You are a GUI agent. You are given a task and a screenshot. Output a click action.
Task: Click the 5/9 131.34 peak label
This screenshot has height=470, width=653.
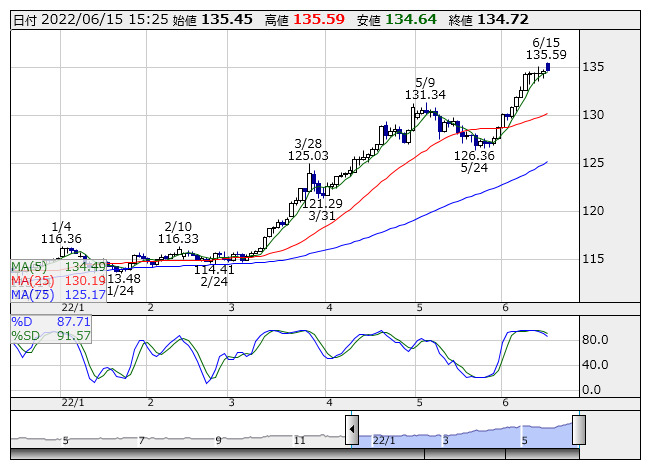pos(425,89)
